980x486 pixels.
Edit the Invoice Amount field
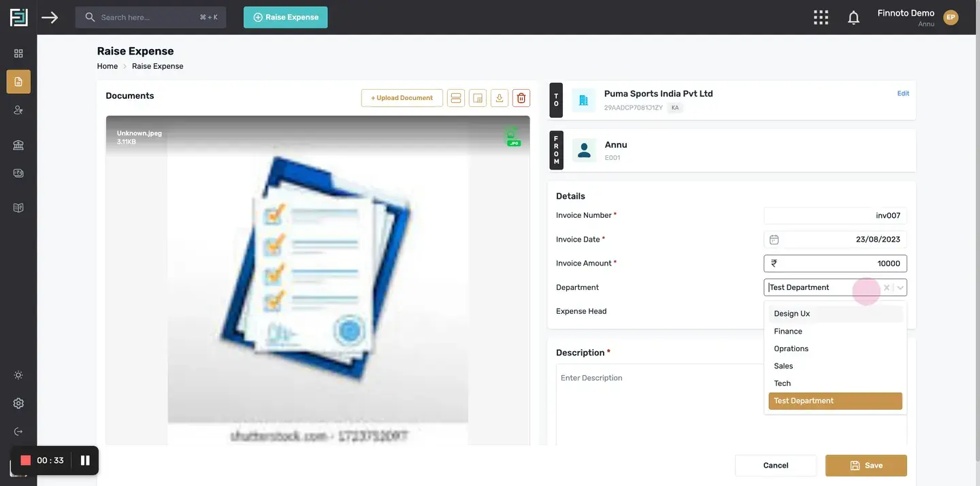pyautogui.click(x=835, y=263)
